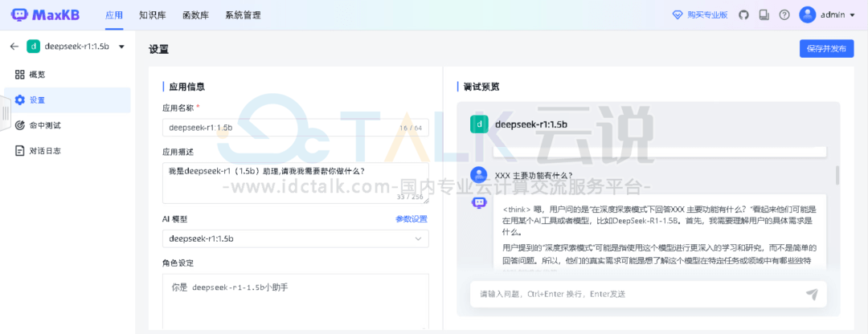Image resolution: width=868 pixels, height=334 pixels.
Task: Click the 设置 gear icon
Action: pyautogui.click(x=20, y=100)
